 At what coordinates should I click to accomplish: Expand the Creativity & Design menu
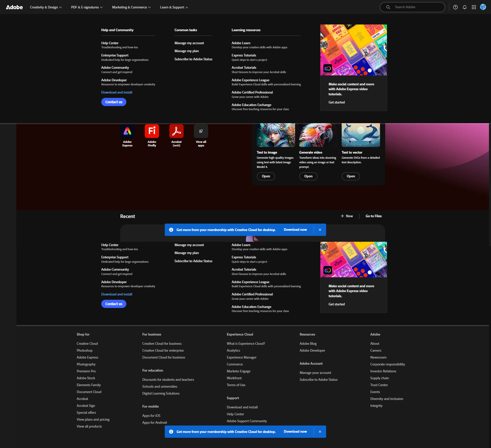pyautogui.click(x=46, y=7)
